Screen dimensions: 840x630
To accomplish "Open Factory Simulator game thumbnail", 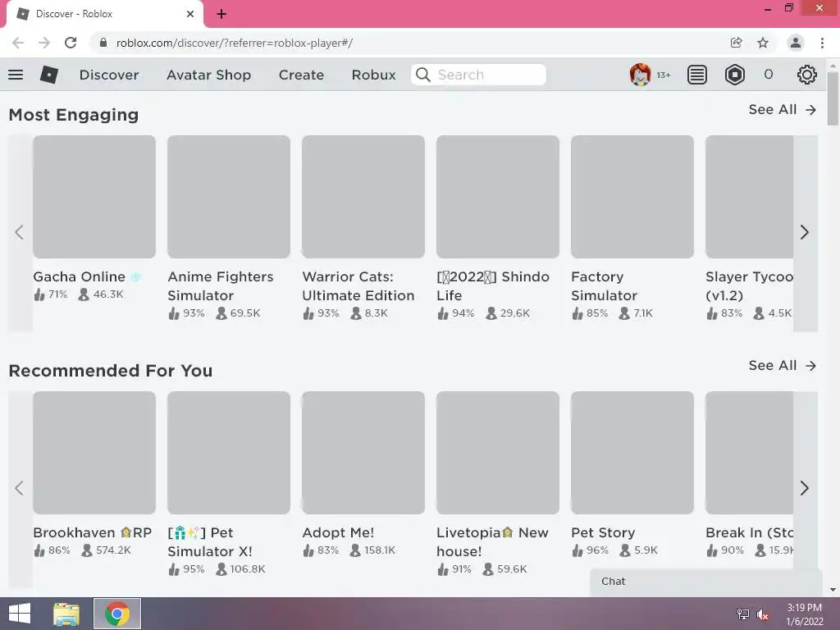I will coord(632,197).
